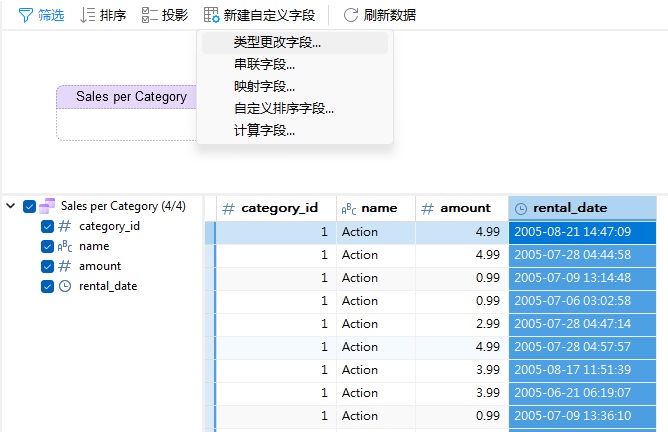Choose 串联字段... from the menu

(x=295, y=65)
